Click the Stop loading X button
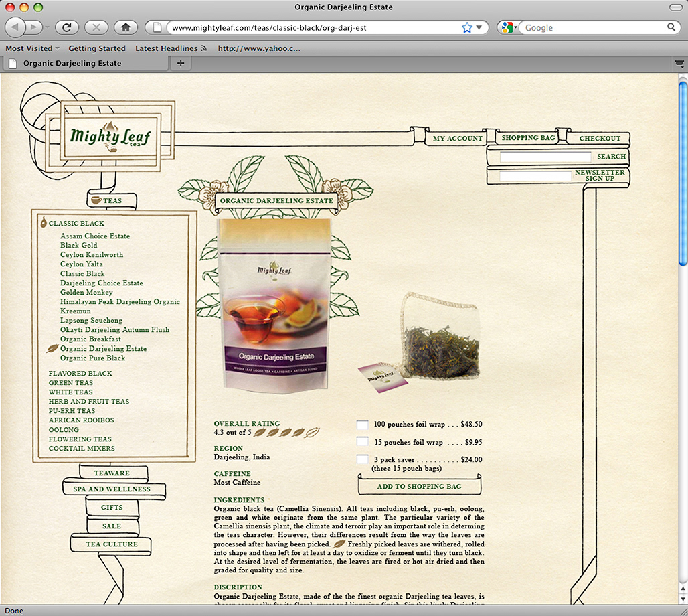The image size is (688, 616). point(96,27)
